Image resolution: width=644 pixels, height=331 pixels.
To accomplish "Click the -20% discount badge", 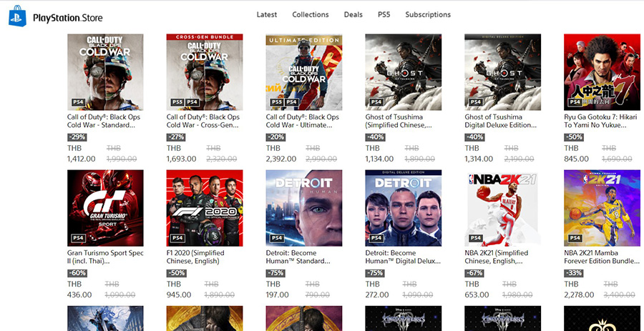I will click(x=275, y=137).
